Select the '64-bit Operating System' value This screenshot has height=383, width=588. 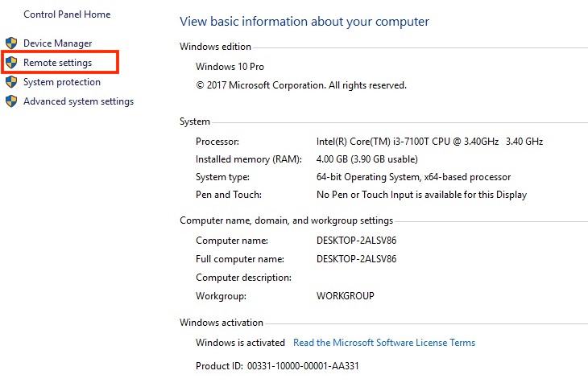413,177
